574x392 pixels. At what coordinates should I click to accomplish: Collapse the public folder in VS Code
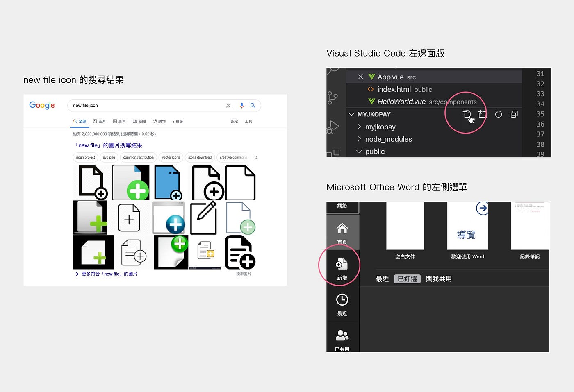click(359, 152)
